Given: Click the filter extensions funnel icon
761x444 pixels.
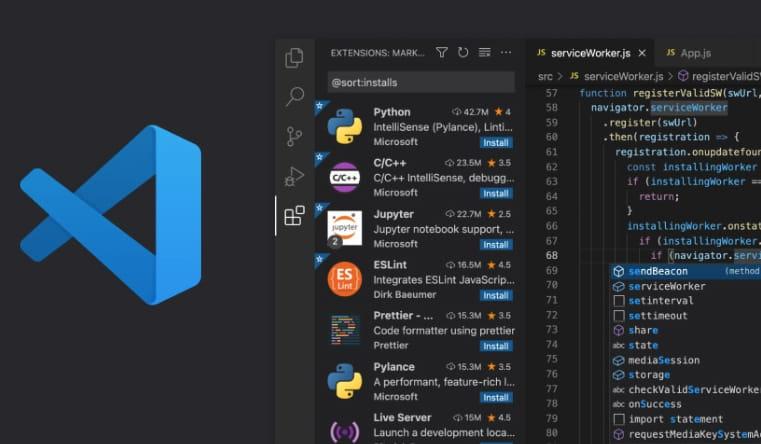Looking at the screenshot, I should [442, 52].
